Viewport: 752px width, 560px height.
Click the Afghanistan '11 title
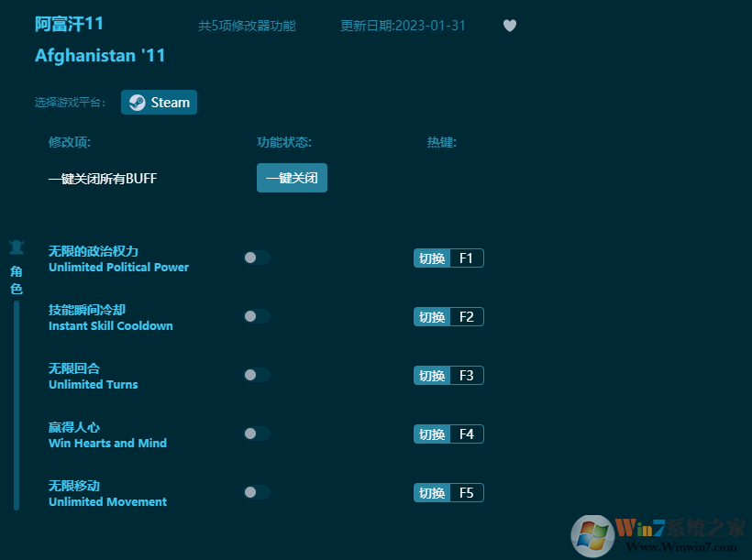pos(100,56)
